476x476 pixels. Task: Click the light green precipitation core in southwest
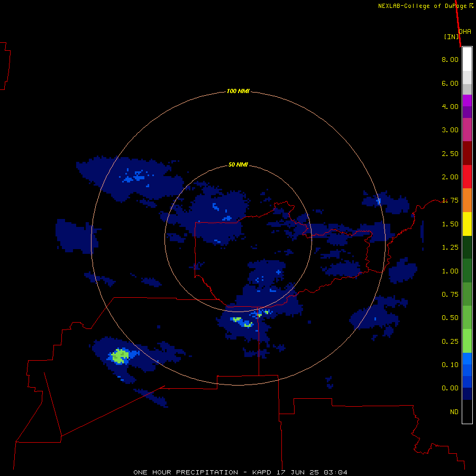click(120, 356)
